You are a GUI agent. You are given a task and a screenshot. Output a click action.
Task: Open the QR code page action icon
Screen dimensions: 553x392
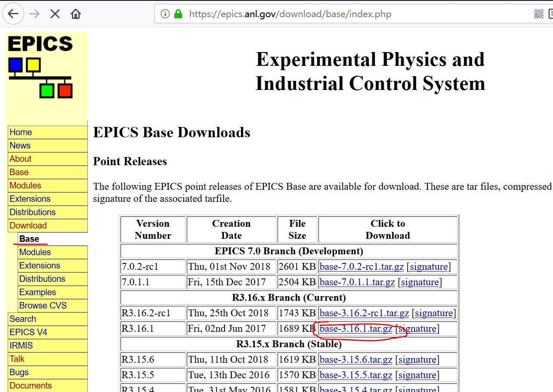tap(538, 14)
